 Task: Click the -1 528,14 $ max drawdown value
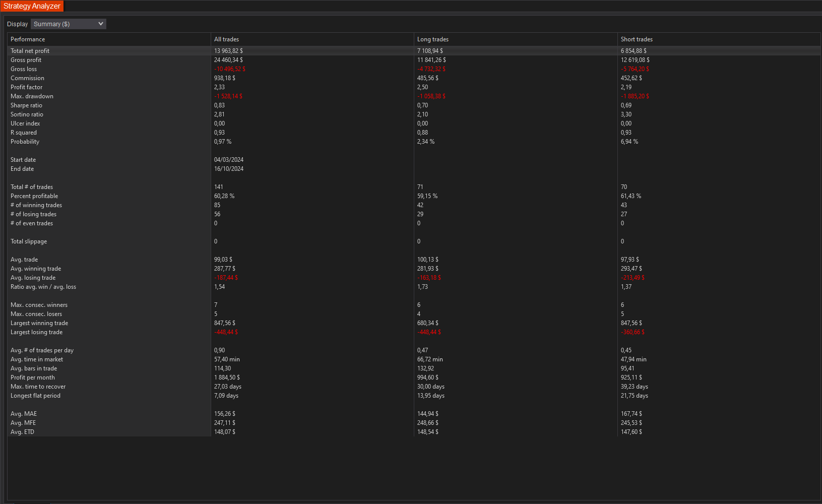(228, 96)
